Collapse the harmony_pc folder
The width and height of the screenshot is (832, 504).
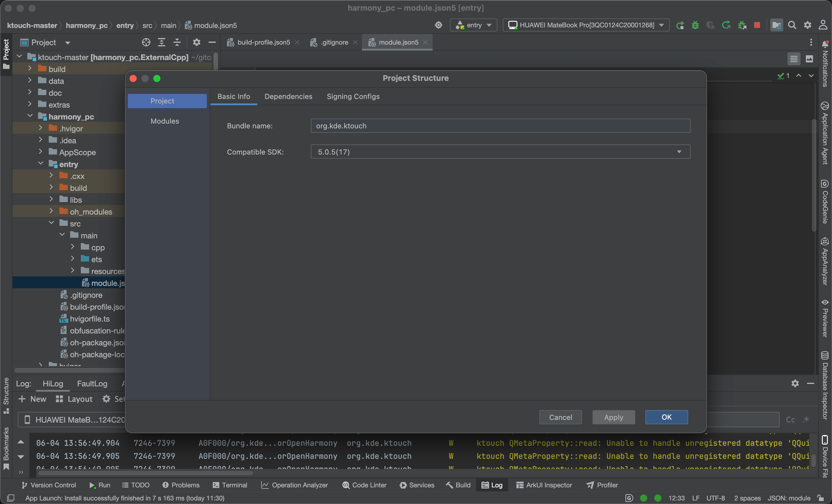(x=30, y=116)
